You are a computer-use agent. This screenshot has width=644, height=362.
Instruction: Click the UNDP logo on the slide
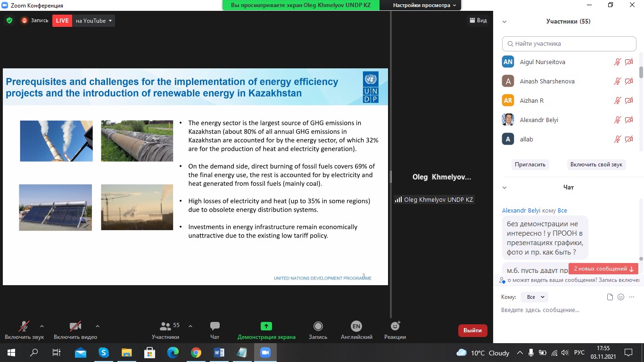pos(371,87)
